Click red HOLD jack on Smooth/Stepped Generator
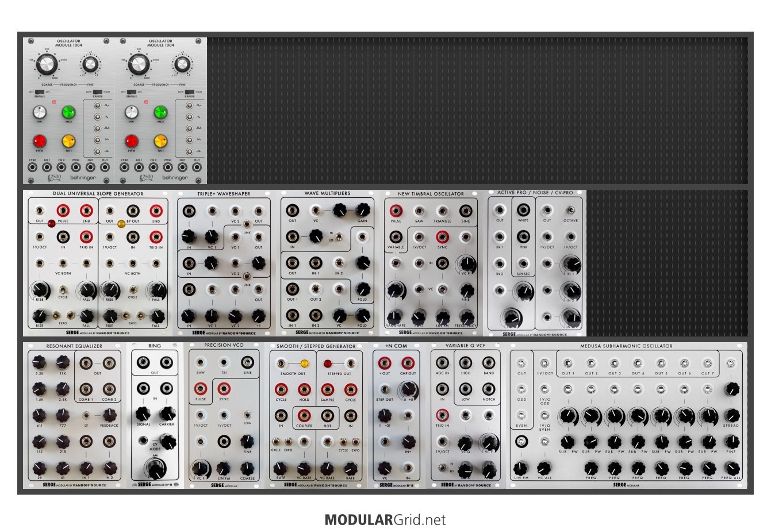The width and height of the screenshot is (771, 532). point(304,389)
